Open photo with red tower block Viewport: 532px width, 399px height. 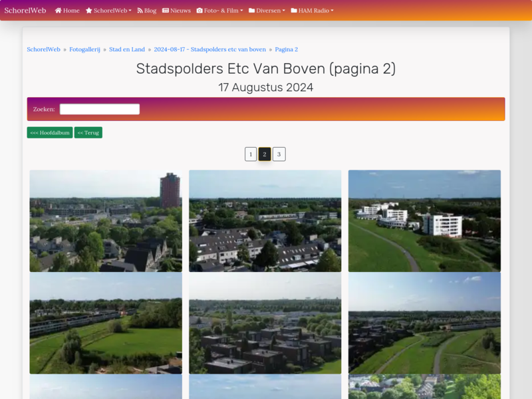tap(106, 221)
